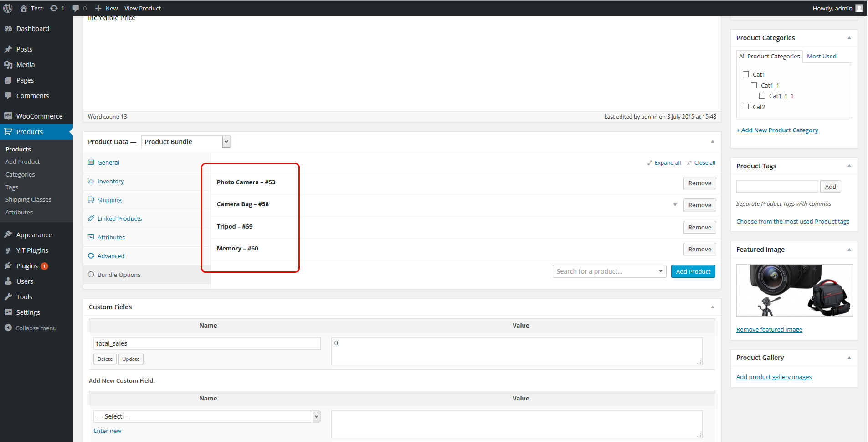
Task: Switch to the Most Used categories tab
Action: pos(822,56)
